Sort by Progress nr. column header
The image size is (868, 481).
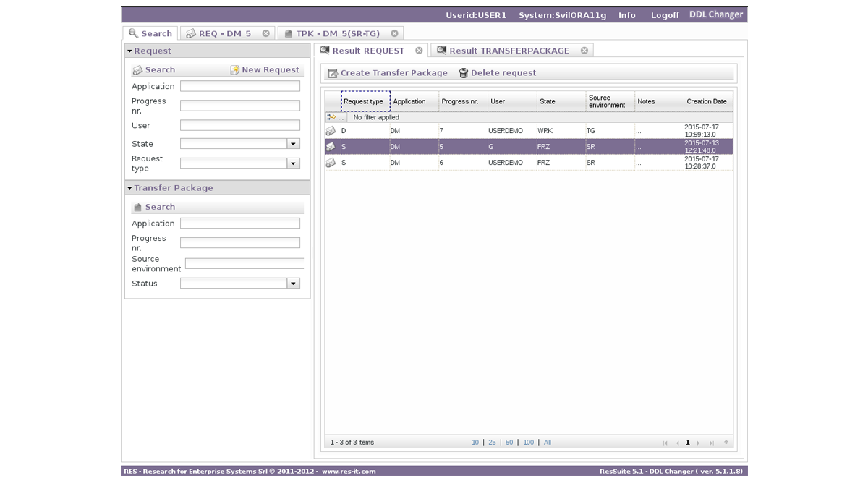click(x=464, y=101)
